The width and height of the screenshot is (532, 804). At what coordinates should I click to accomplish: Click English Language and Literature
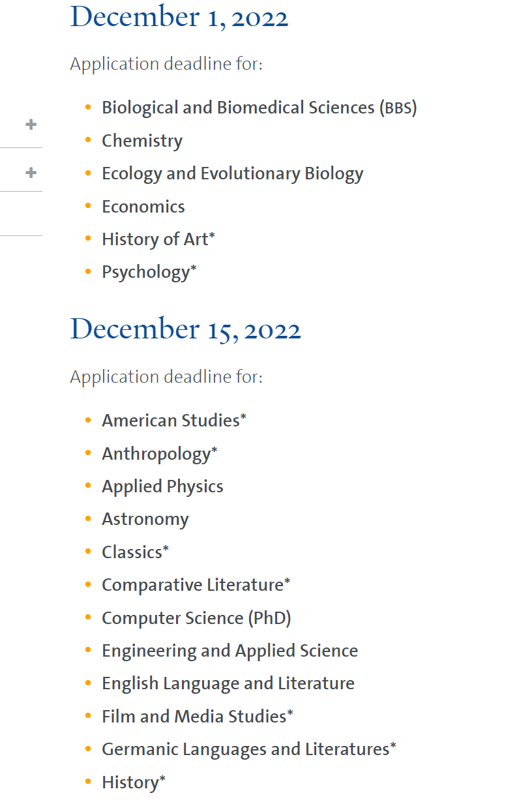click(228, 683)
